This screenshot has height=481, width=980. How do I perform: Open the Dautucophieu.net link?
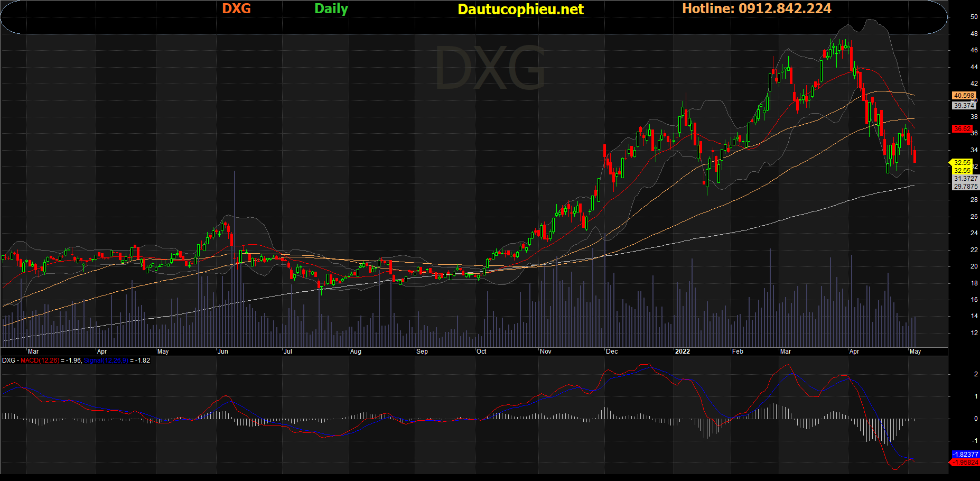tap(520, 10)
